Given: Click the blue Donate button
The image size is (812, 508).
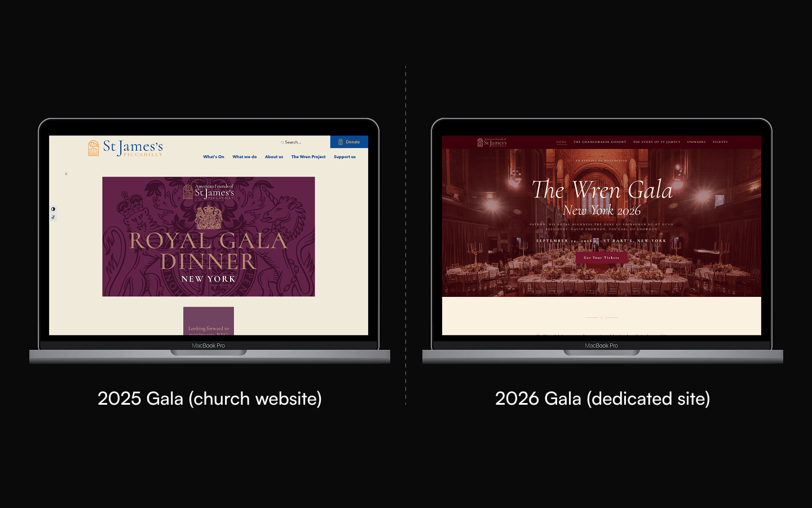Looking at the screenshot, I should pos(349,142).
